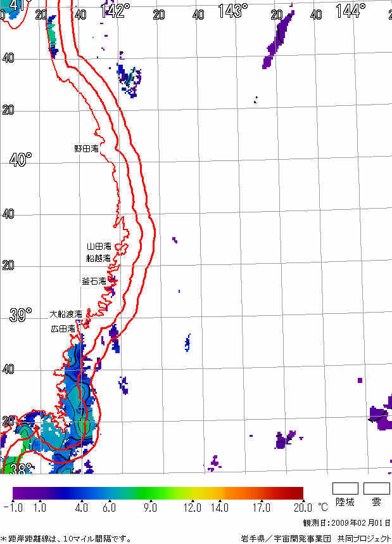Image resolution: width=392 pixels, height=544 pixels.
Task: Click the 船越湾 bay label
Action: click(x=98, y=258)
